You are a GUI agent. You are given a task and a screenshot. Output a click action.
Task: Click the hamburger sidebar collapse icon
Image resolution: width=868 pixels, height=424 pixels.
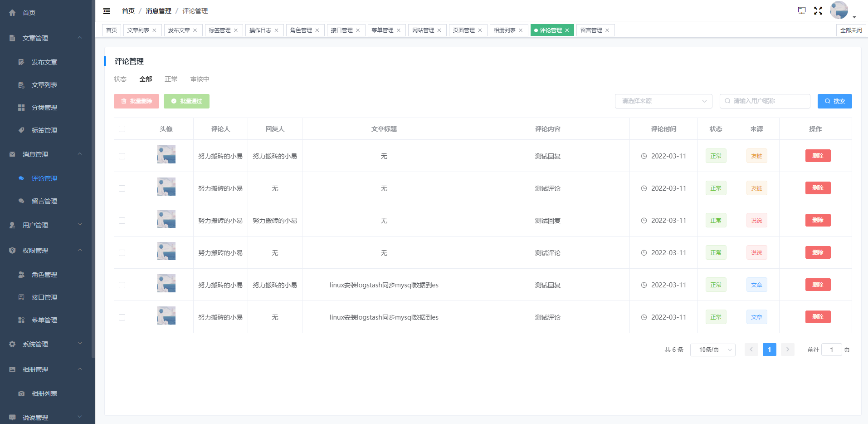[x=107, y=11]
